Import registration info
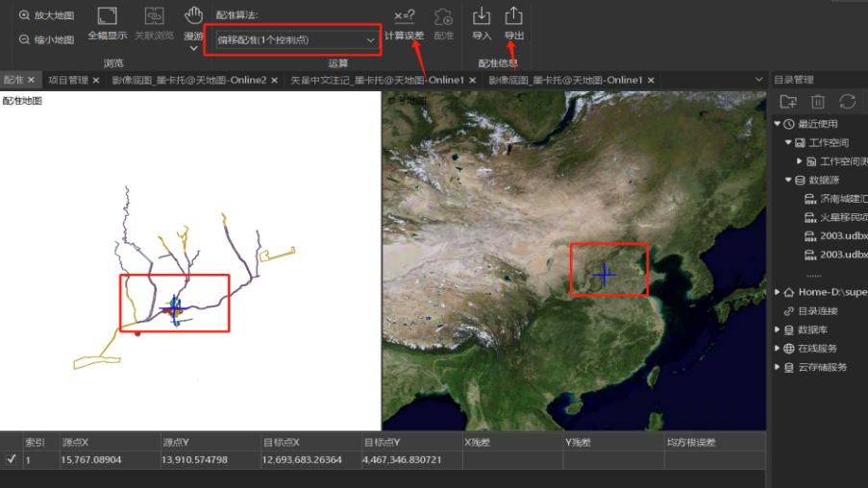This screenshot has width=868, height=488. coord(482,24)
